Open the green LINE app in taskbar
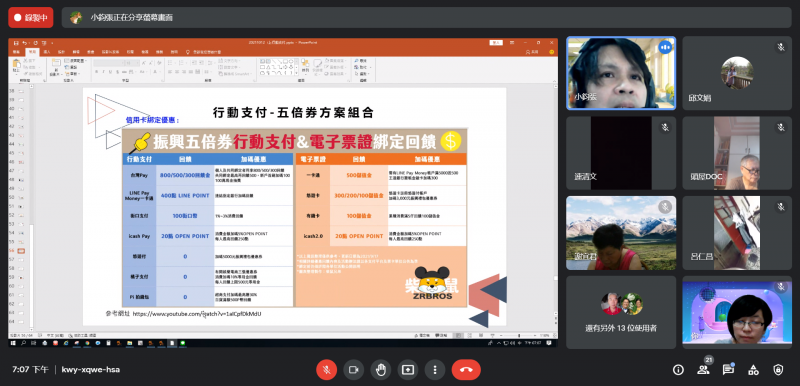 click(183, 344)
